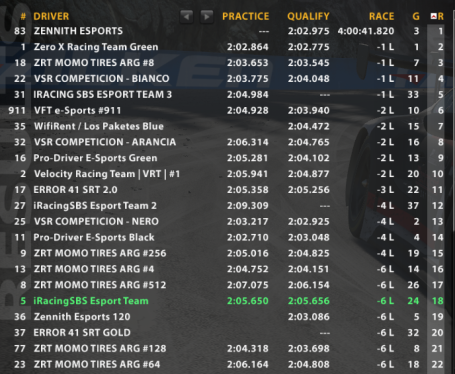455x374 pixels.
Task: Select Pro-Driver E-Sports Black row
Action: [x=227, y=237]
